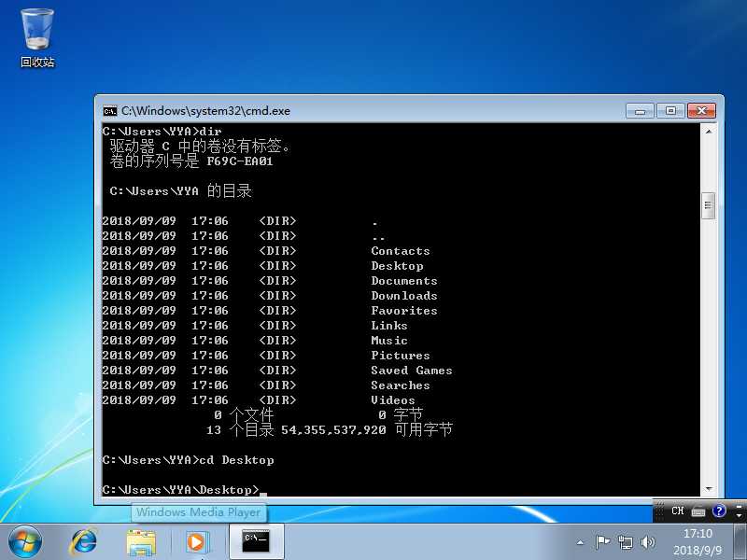Click the 'Links' directory entry

[389, 326]
